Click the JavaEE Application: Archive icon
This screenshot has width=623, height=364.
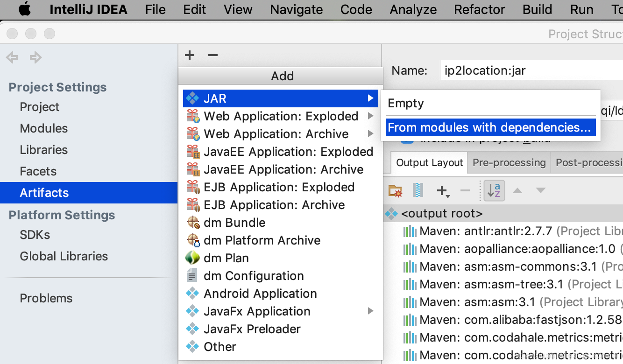(193, 169)
